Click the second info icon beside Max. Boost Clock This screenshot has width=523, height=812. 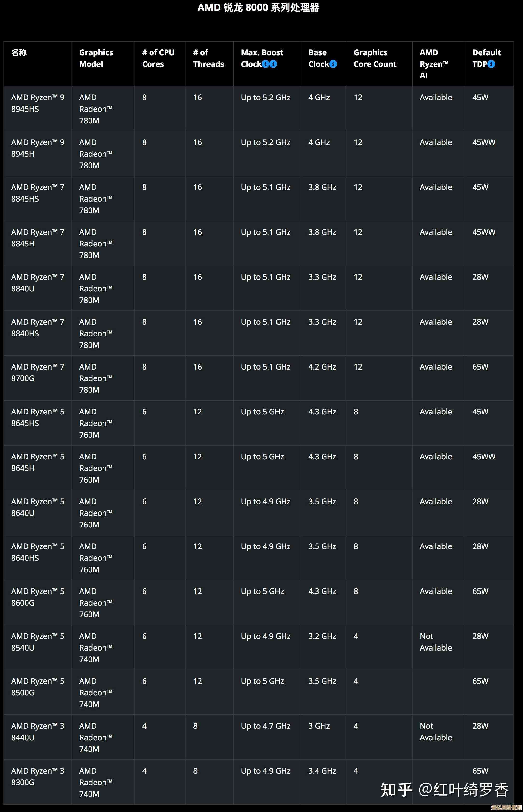click(273, 64)
